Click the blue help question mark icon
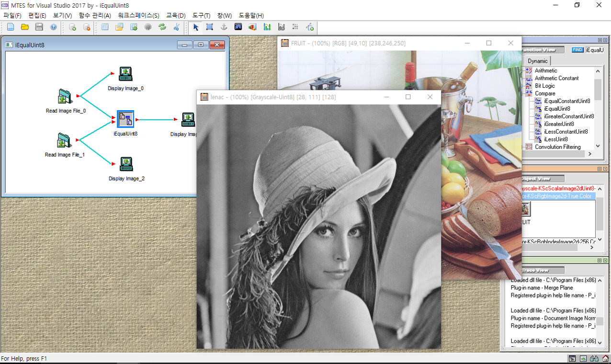Viewport: 611px width, 364px height. coord(53,27)
